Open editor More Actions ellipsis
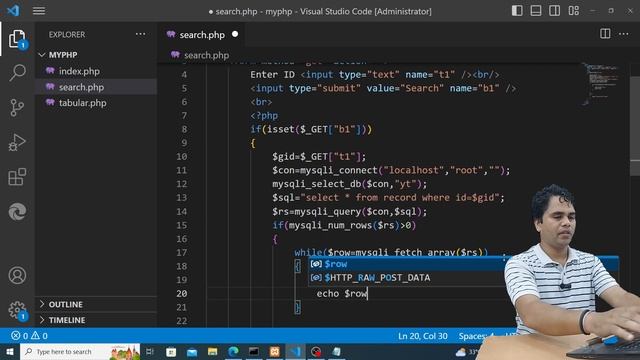The height and width of the screenshot is (360, 640). 624,34
